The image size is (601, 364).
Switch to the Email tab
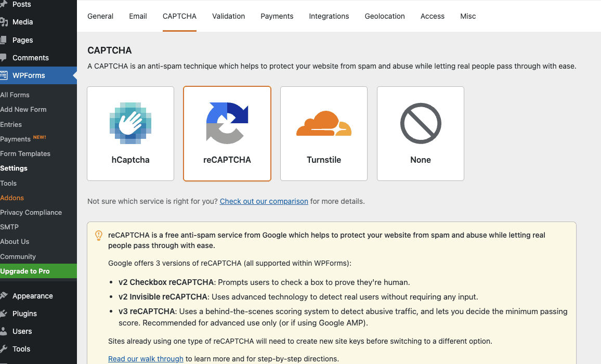point(138,16)
